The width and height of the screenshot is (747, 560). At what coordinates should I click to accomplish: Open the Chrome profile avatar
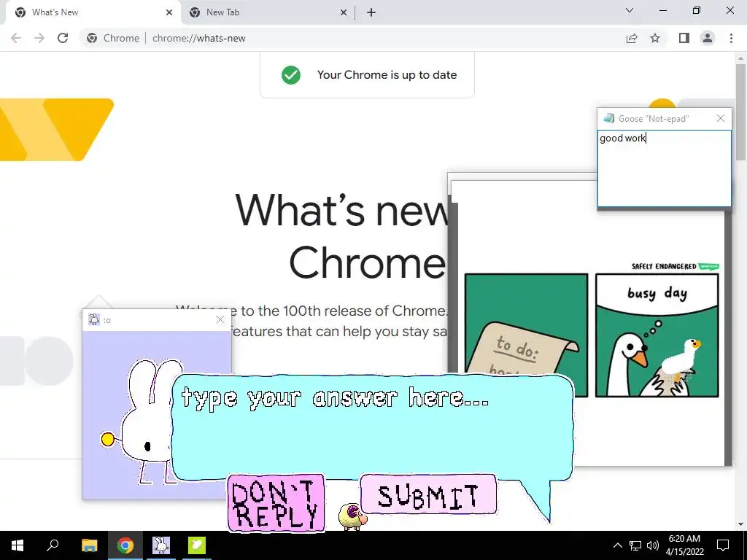[708, 38]
